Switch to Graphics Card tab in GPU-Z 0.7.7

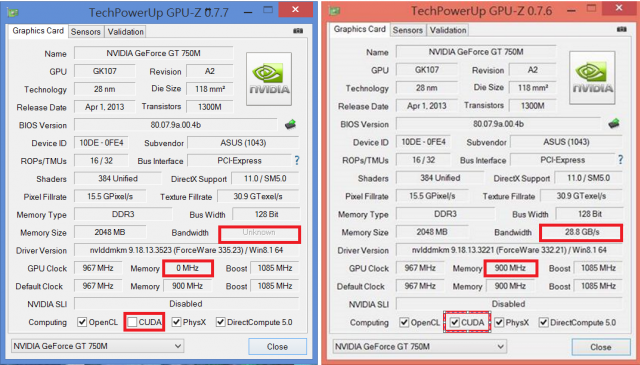38,31
